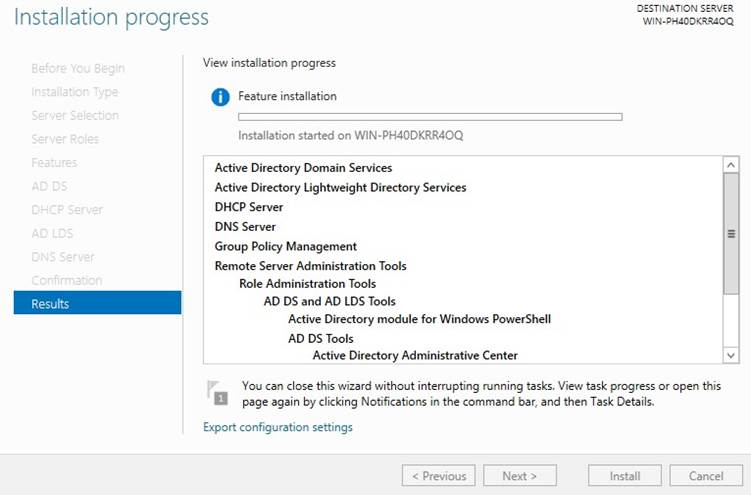Viewport: 751px width, 495px height.
Task: Click the scrollbar down arrow in feature list
Action: [730, 355]
